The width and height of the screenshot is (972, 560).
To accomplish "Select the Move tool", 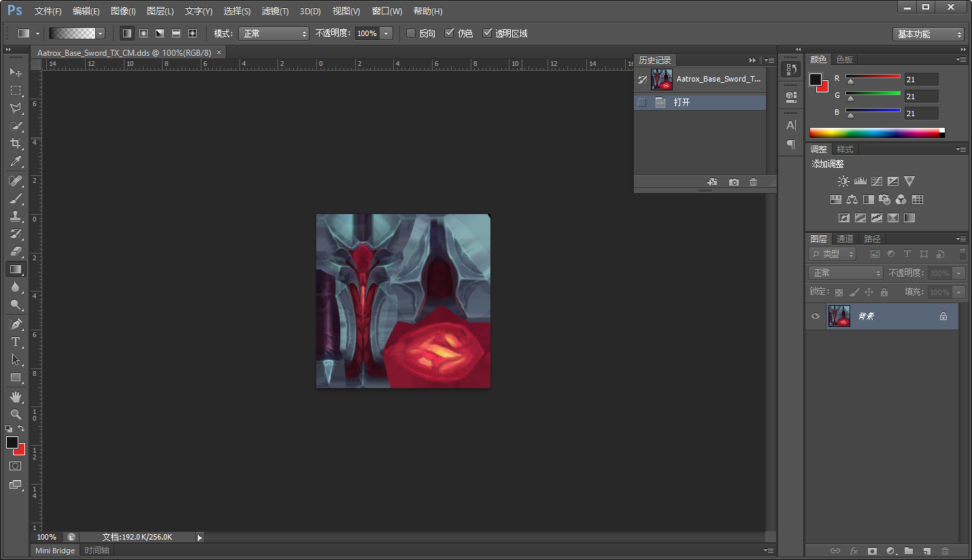I will click(x=16, y=72).
